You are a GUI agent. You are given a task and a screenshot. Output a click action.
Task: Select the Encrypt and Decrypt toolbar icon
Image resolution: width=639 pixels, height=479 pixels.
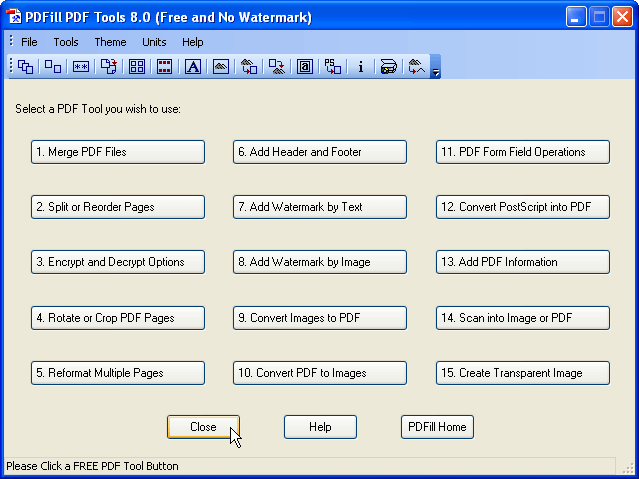click(x=81, y=67)
